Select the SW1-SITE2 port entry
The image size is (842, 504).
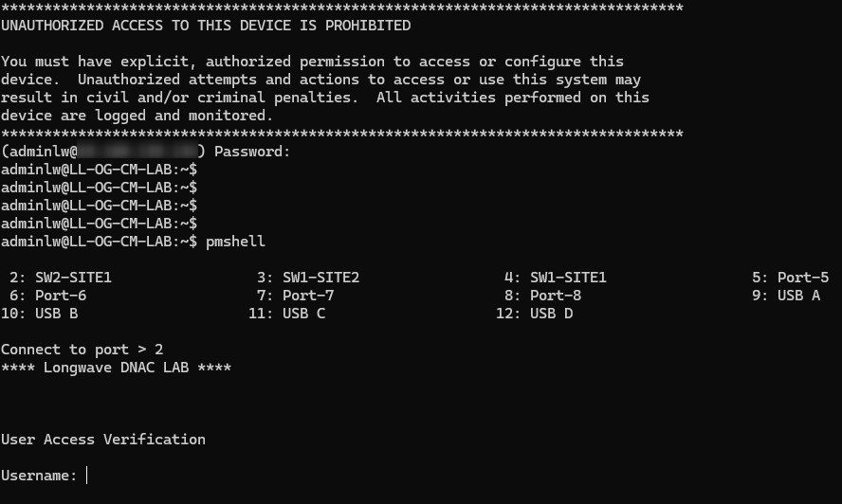pyautogui.click(x=320, y=278)
